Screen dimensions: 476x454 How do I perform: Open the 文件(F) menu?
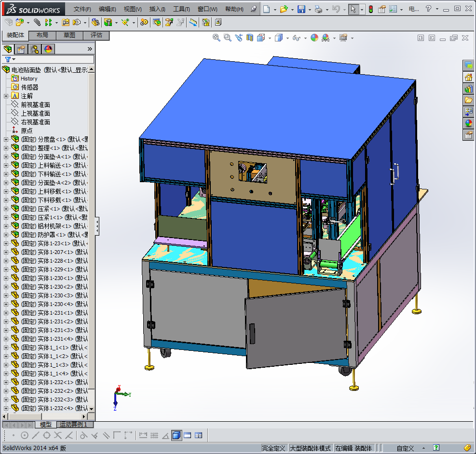pos(82,9)
